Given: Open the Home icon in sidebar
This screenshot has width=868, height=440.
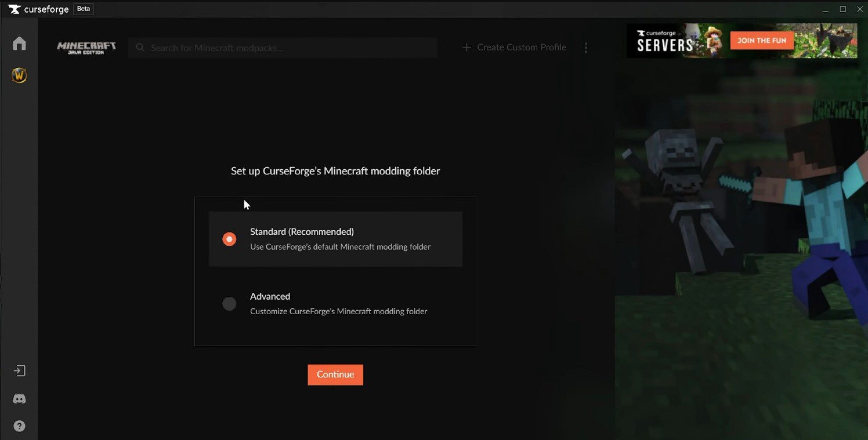Looking at the screenshot, I should point(19,43).
